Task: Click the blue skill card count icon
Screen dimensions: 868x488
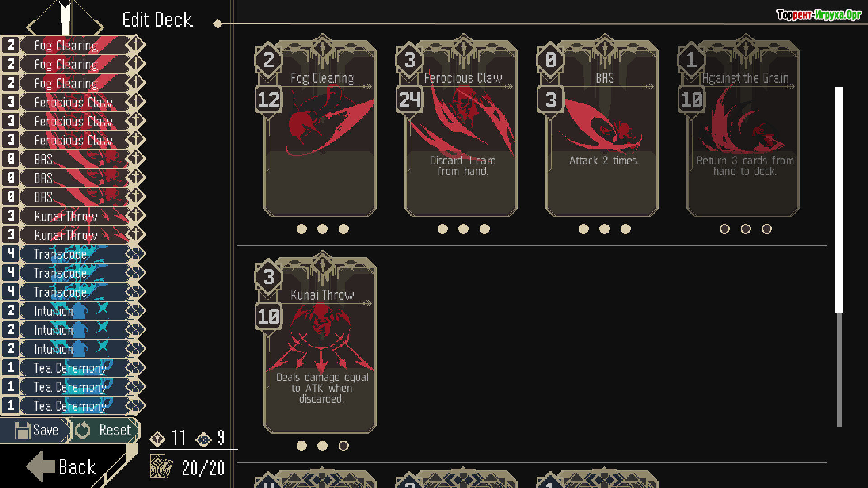Action: click(203, 439)
